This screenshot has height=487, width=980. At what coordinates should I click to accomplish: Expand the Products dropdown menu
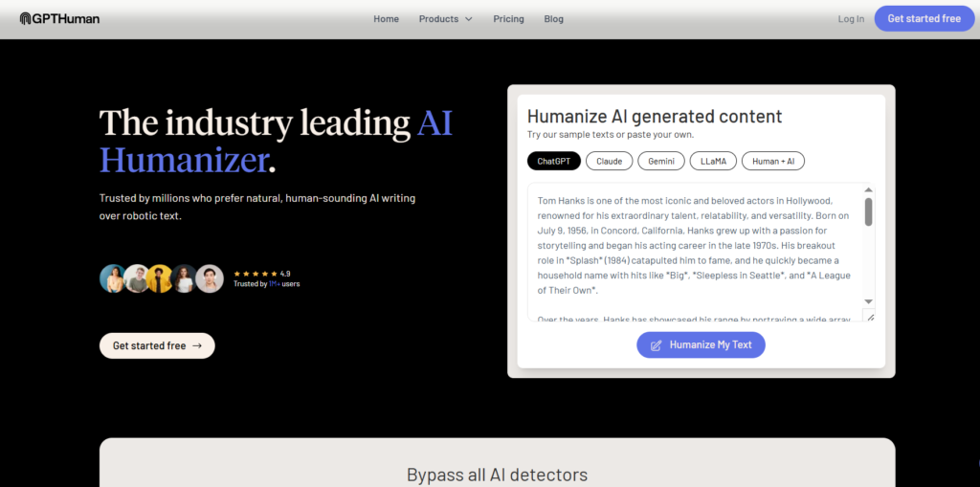coord(446,19)
